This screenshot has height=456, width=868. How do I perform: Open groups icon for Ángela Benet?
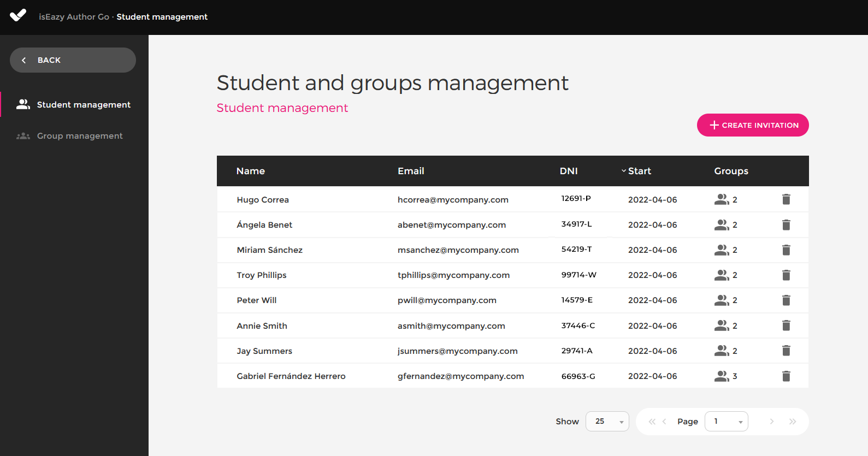coord(722,224)
